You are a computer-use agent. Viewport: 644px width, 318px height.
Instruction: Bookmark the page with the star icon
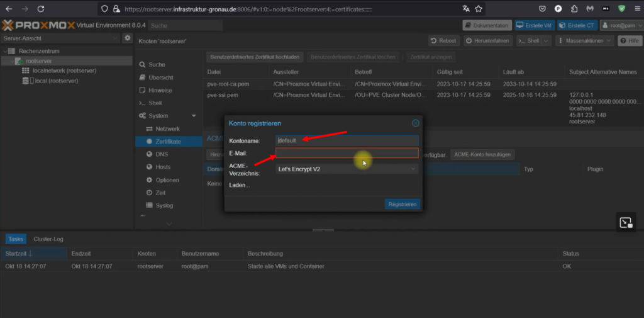tap(479, 9)
